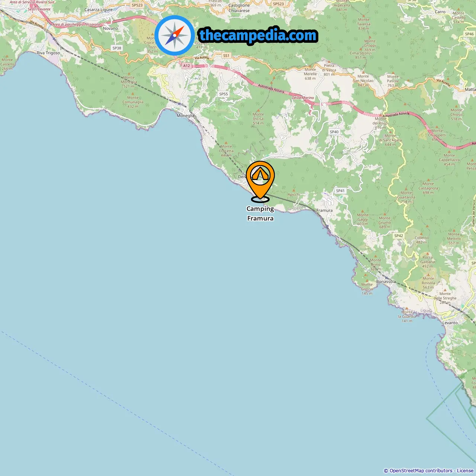Click the A12 motorway shield
The width and height of the screenshot is (476, 476).
point(186,66)
